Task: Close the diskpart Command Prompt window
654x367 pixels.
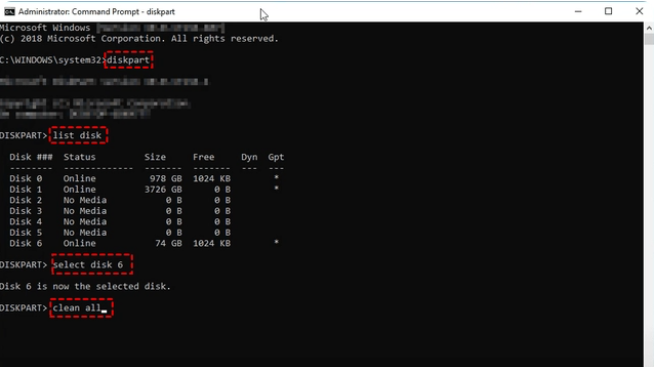Action: pos(639,11)
